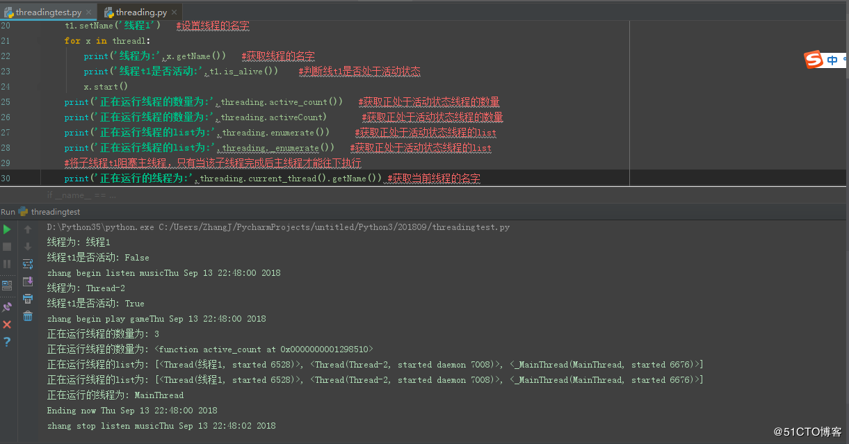Image resolution: width=849 pixels, height=444 pixels.
Task: Click comment '#设置线程的名字' on line 20
Action: 213,25
